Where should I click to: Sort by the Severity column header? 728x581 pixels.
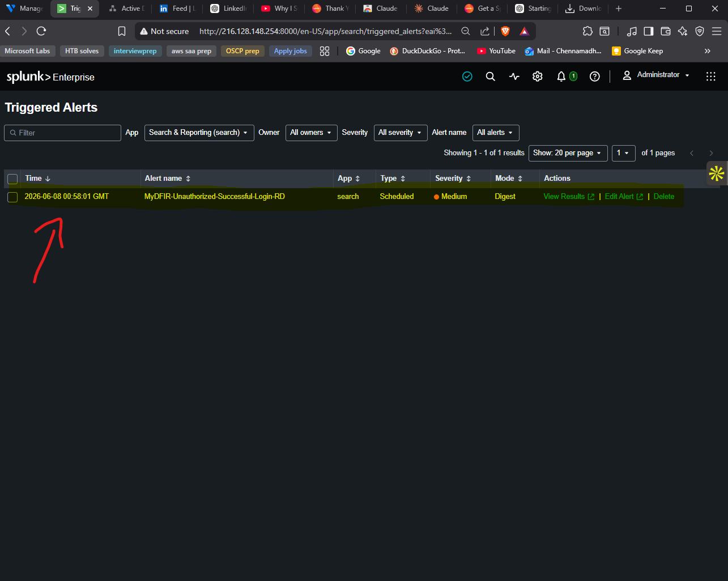tap(453, 178)
